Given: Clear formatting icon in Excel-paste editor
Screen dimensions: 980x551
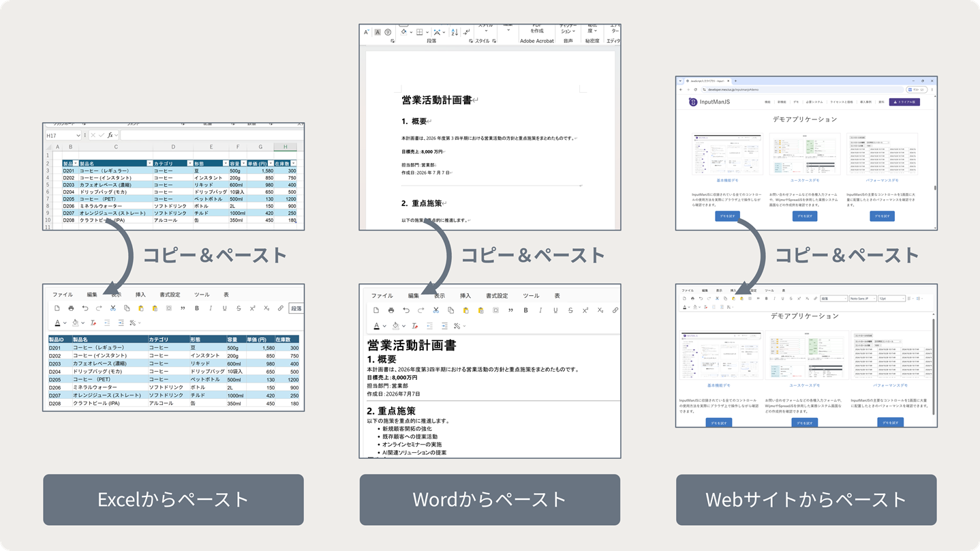Looking at the screenshot, I should 93,323.
